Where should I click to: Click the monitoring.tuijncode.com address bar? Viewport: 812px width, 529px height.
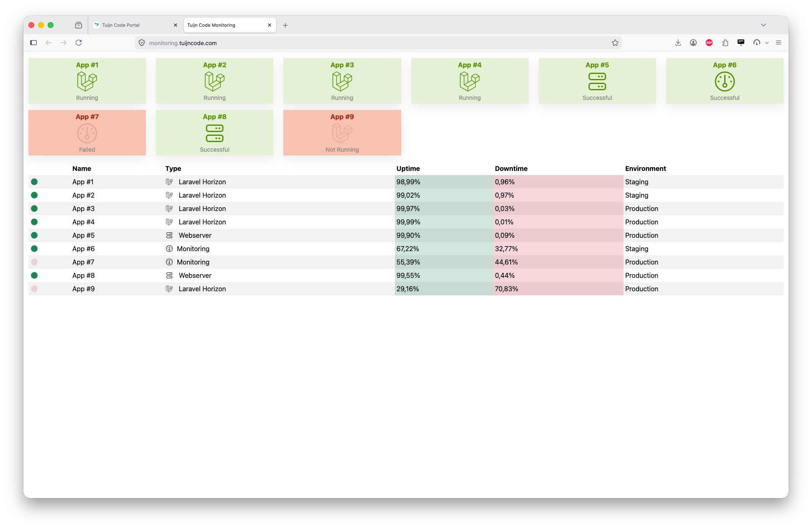[376, 43]
